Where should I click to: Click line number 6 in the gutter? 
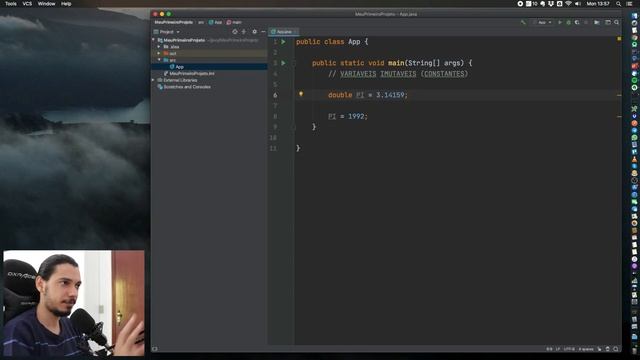click(275, 95)
